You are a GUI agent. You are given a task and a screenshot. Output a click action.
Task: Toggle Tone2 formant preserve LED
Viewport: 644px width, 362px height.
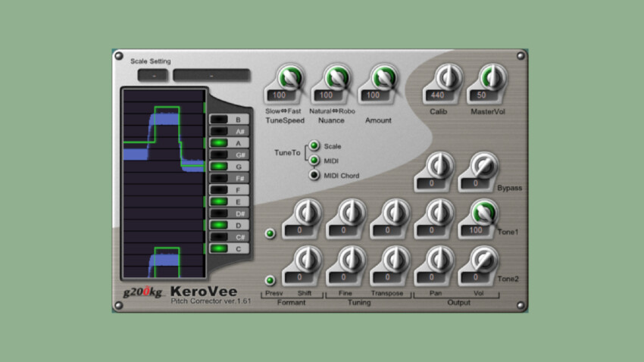coord(270,280)
